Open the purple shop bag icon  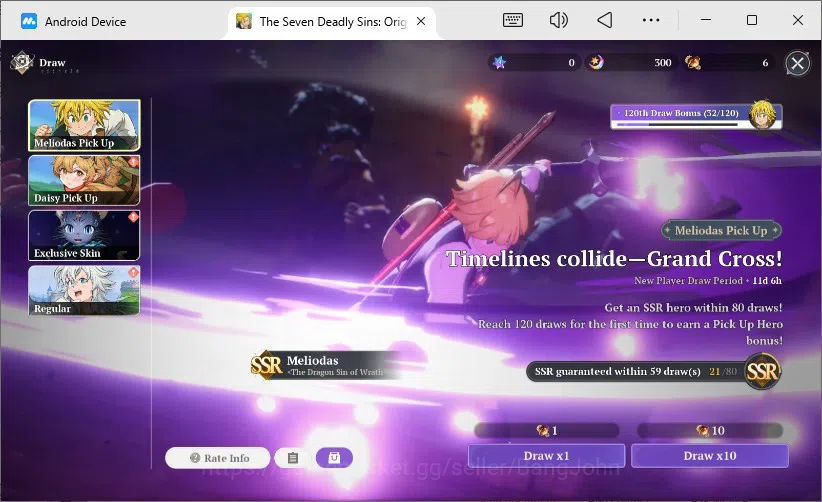click(x=334, y=458)
